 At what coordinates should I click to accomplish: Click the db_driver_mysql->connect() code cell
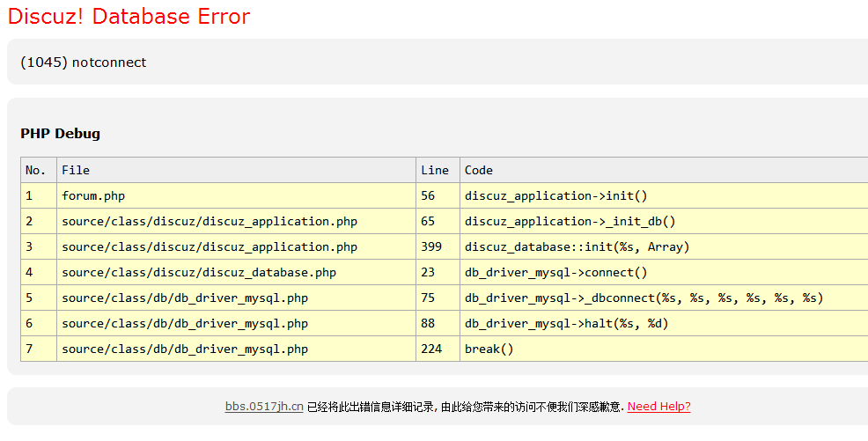coord(664,272)
